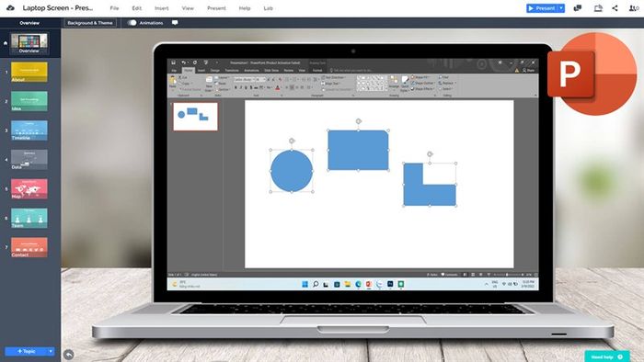The width and height of the screenshot is (644, 362).
Task: Click the blue Present button
Action: 542,8
